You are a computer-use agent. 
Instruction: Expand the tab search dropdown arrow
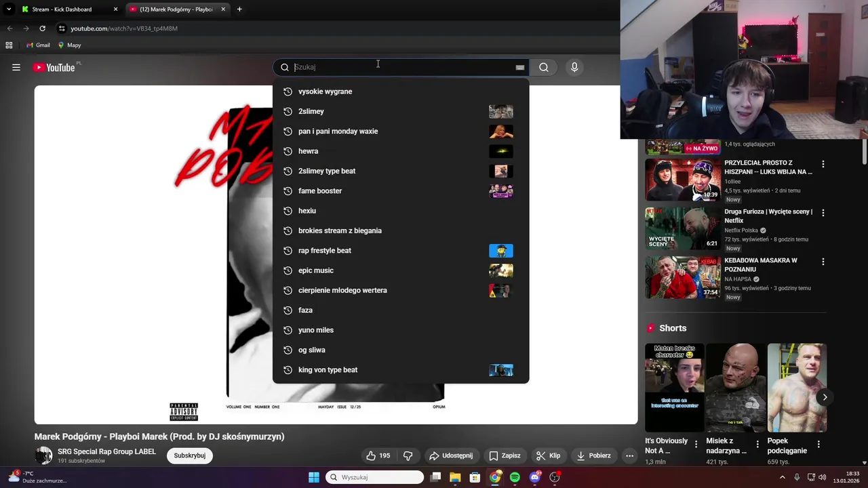(x=8, y=9)
